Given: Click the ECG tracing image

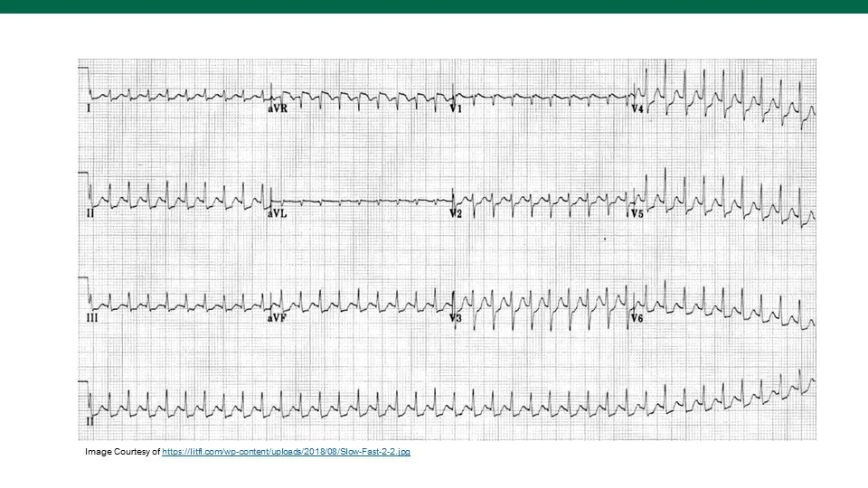Looking at the screenshot, I should click(x=448, y=249).
